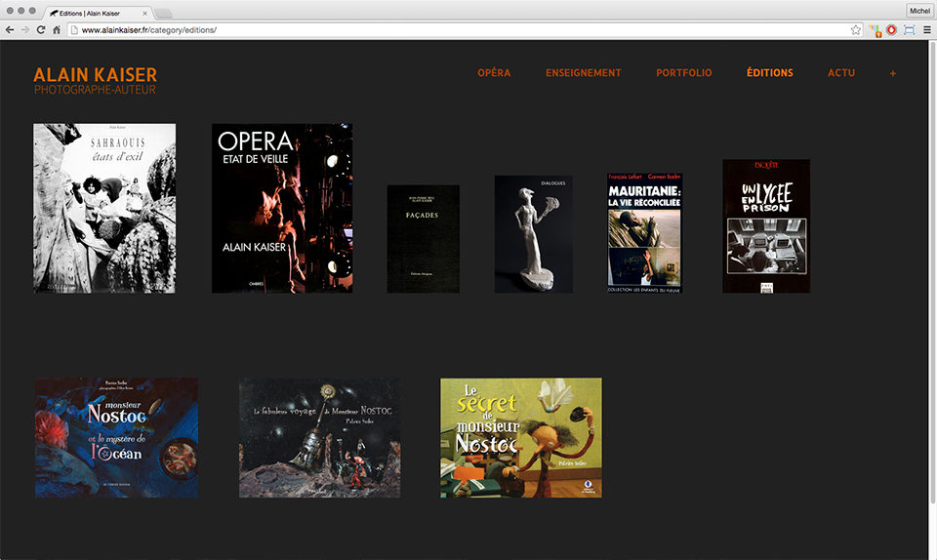Click the colorful squares extension icon
The width and height of the screenshot is (937, 560).
[x=875, y=30]
